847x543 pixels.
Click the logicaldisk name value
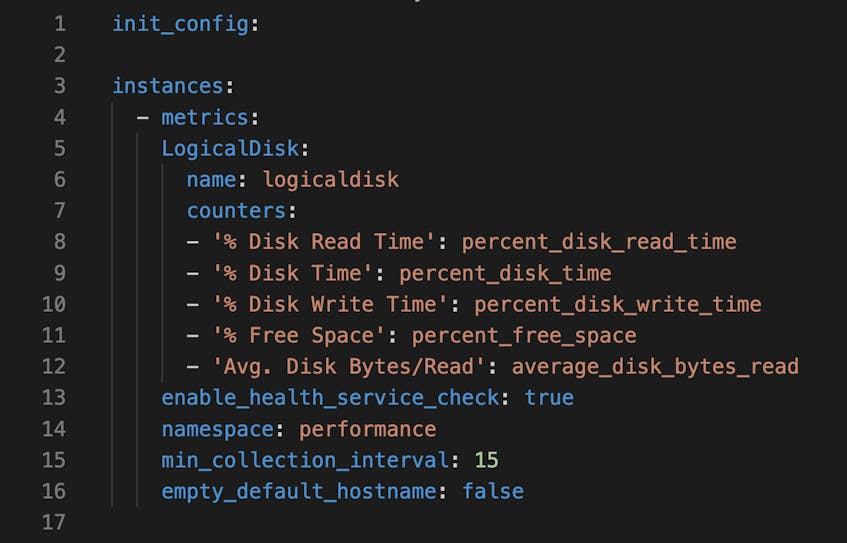tap(330, 179)
